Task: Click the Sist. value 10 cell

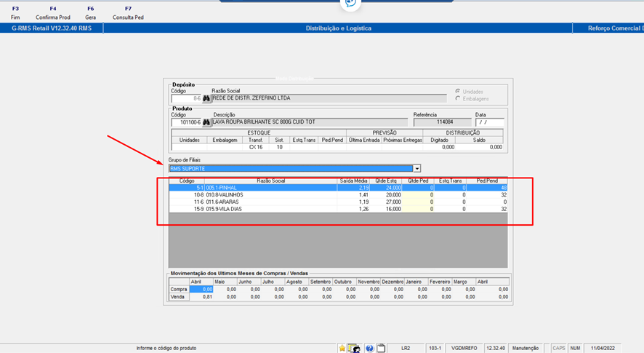Action: [279, 147]
